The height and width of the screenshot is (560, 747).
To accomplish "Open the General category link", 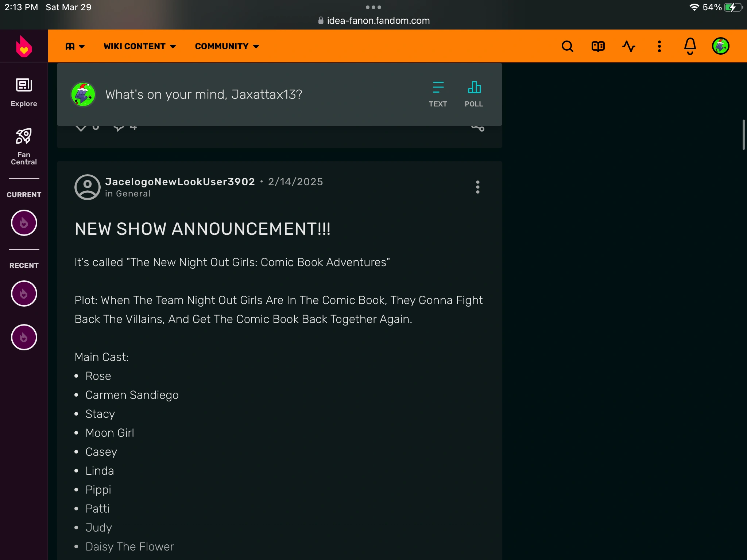I will pos(133,194).
